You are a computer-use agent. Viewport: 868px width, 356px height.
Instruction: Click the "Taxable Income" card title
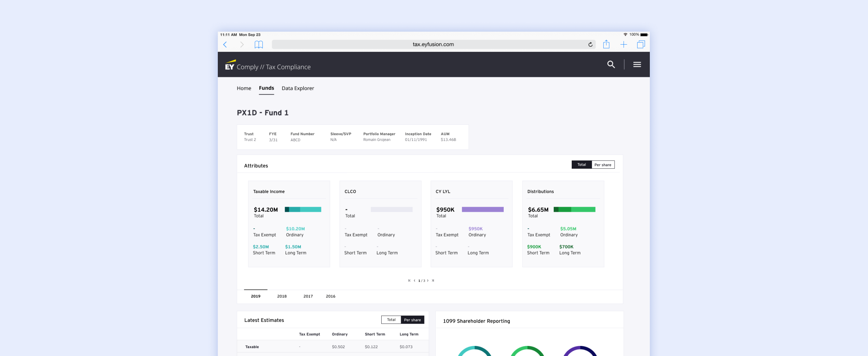coord(269,192)
